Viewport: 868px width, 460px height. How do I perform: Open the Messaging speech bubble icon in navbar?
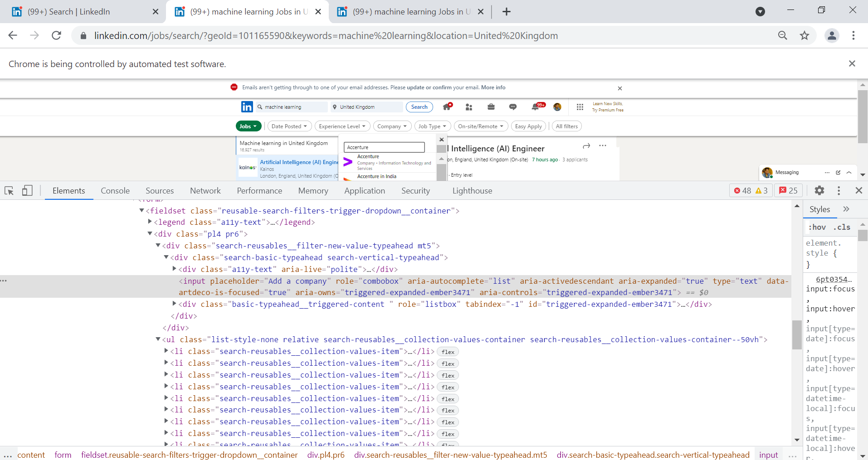513,107
